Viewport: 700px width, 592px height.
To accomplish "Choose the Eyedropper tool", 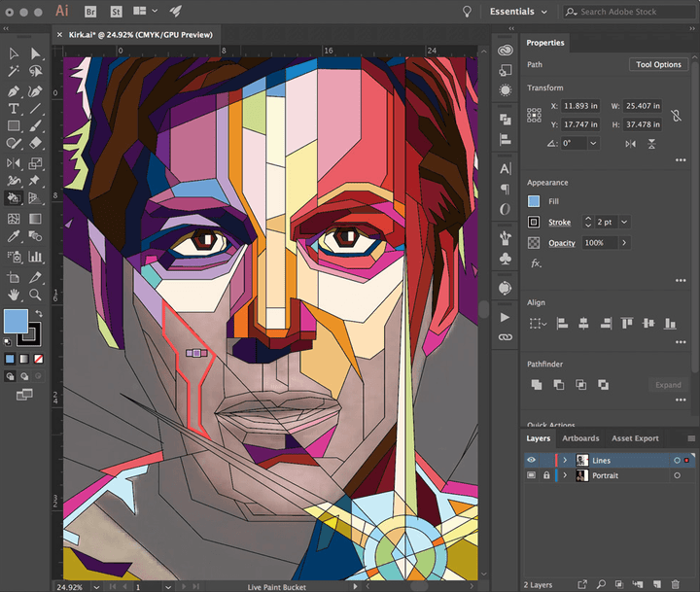I will click(14, 237).
